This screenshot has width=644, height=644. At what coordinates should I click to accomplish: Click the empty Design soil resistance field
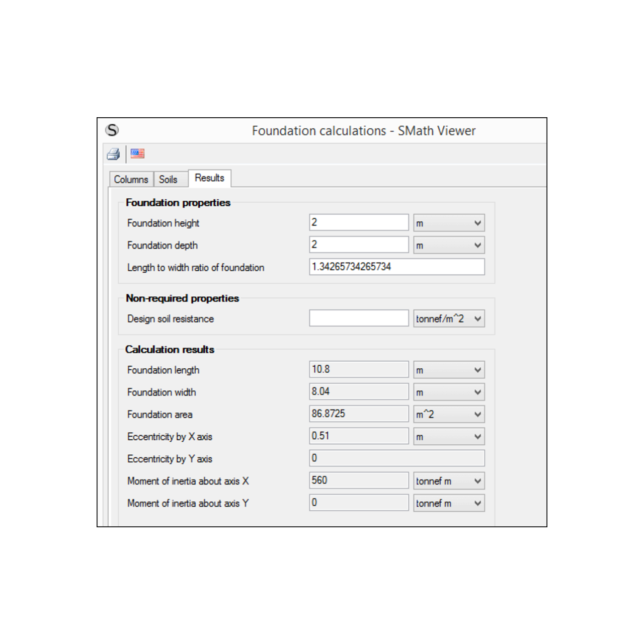359,318
